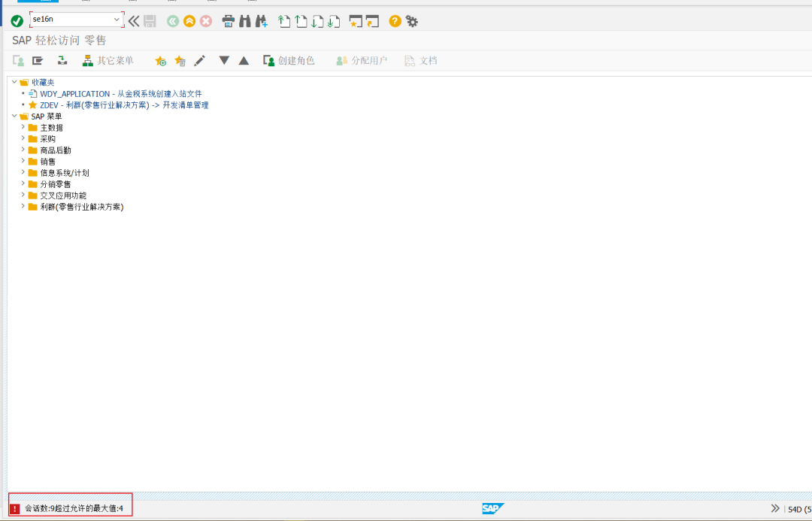Viewport: 812px width, 521px height.
Task: Click the Find binoculars icon
Action: (x=245, y=21)
